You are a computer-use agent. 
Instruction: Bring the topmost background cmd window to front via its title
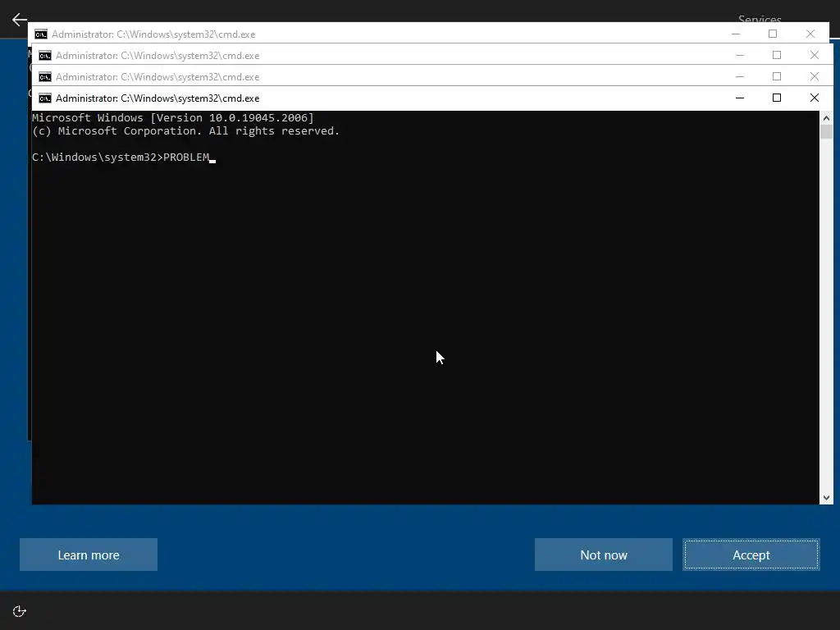click(x=153, y=34)
